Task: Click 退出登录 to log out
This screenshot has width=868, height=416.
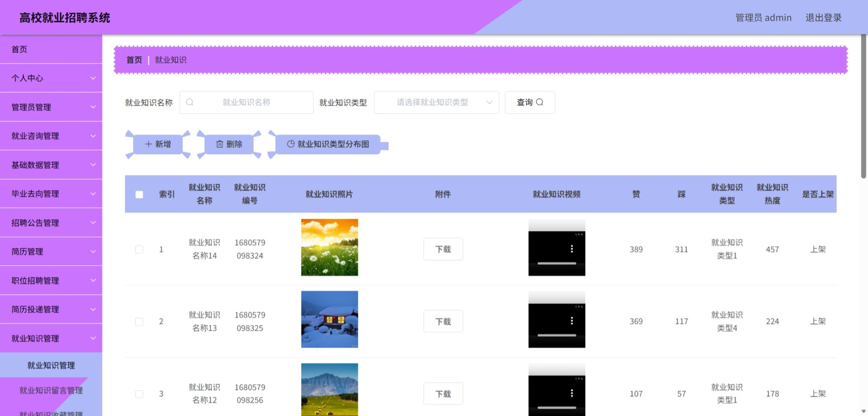Action: point(823,18)
